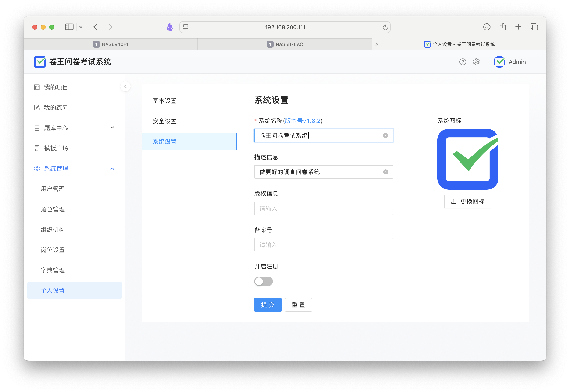
Task: Open the 版本号v1.8.2 link
Action: tap(303, 121)
